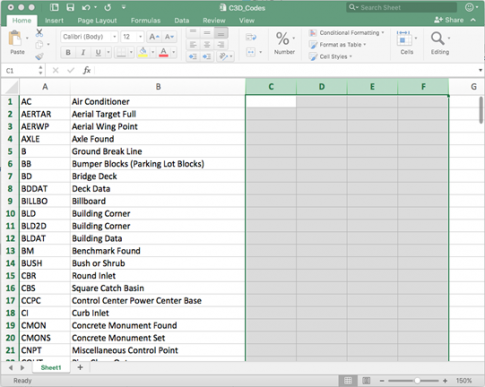Screen dimensions: 485x387
Task: Increase the font size
Action: pos(154,37)
